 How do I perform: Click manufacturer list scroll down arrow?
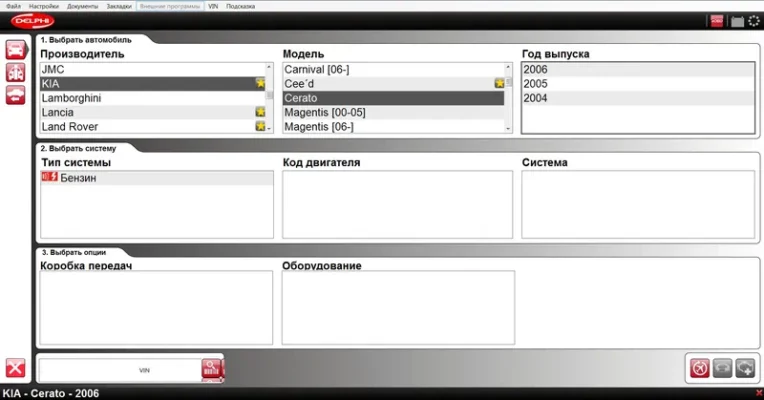pyautogui.click(x=269, y=129)
